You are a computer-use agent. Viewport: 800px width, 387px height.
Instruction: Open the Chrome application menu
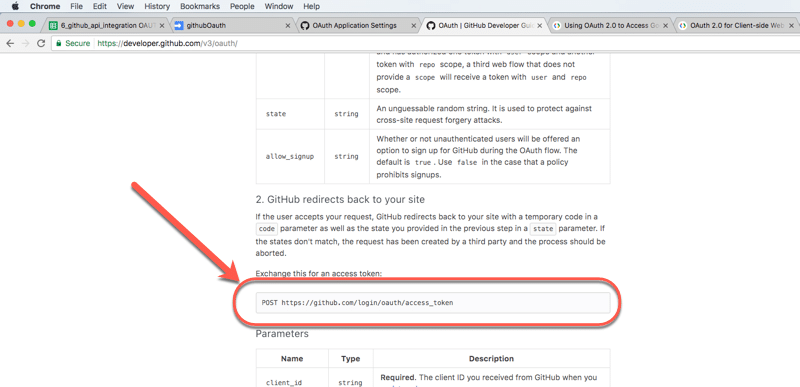click(x=45, y=7)
